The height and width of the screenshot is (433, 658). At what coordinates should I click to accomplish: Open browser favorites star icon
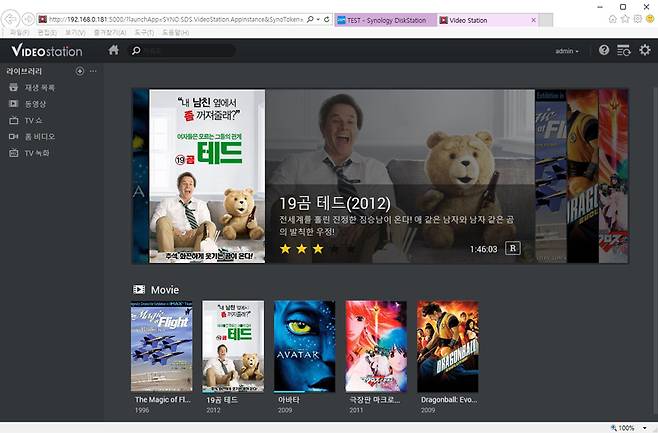(625, 19)
